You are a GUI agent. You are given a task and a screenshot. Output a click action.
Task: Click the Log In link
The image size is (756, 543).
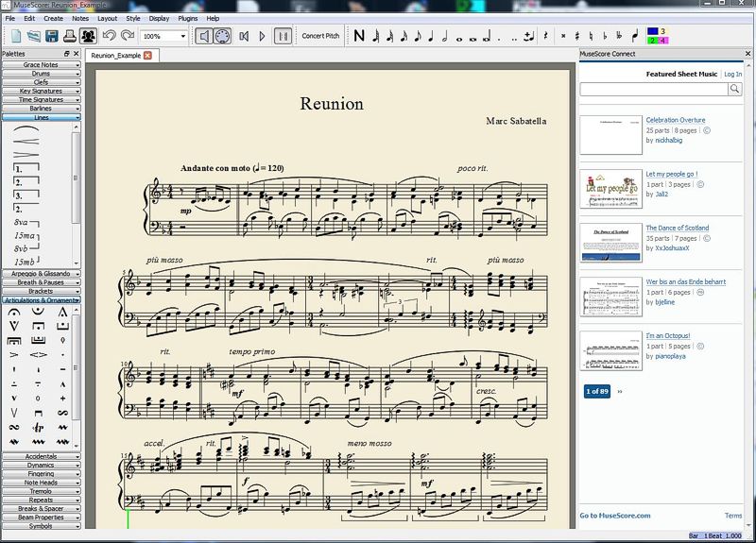click(x=733, y=75)
